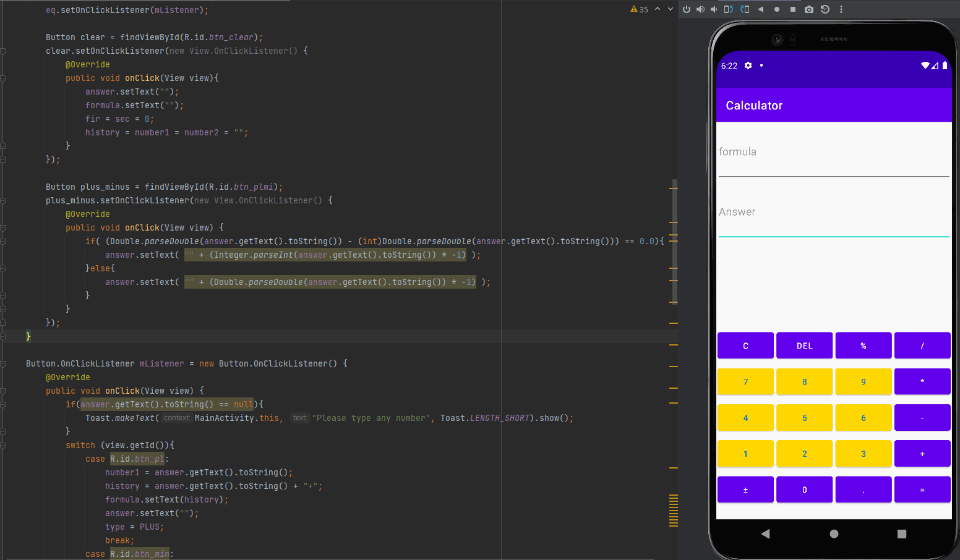960x560 pixels.
Task: Tap the 8 digit button
Action: (805, 381)
